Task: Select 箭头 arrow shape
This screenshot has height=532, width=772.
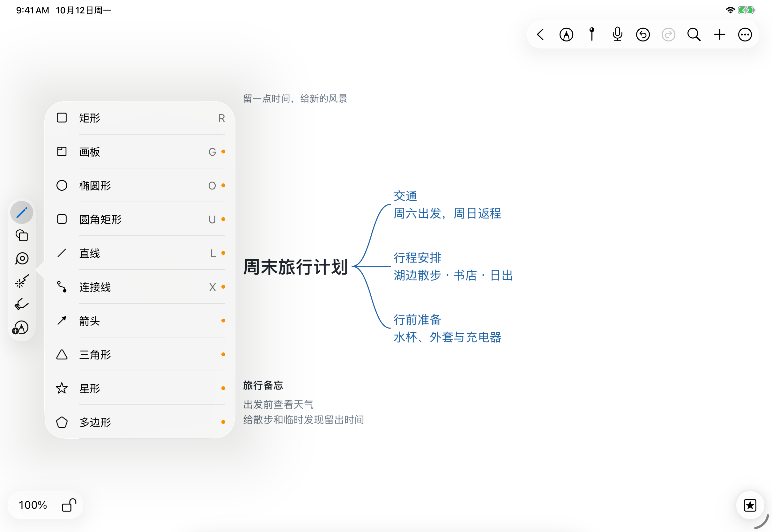Action: 140,321
